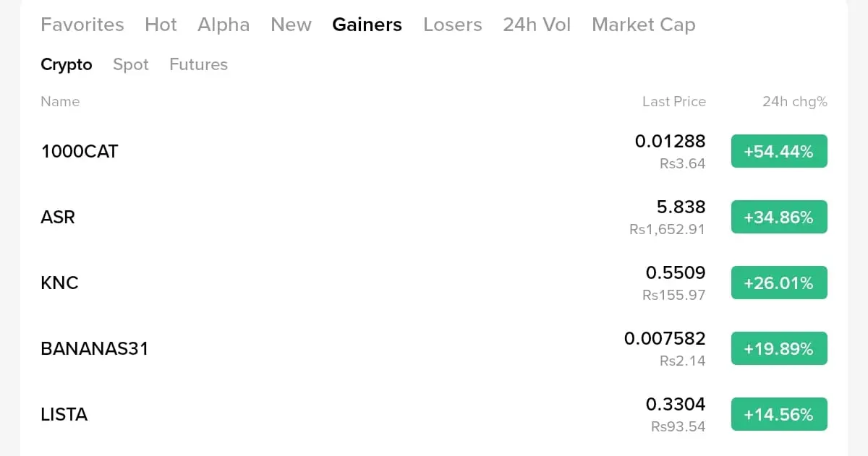This screenshot has width=868, height=456.
Task: Sort by Name column header
Action: click(60, 102)
